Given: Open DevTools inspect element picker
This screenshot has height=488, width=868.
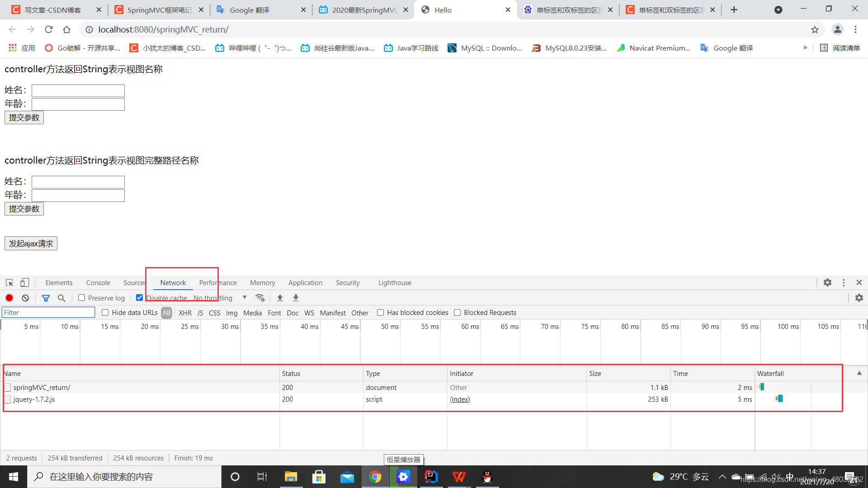Looking at the screenshot, I should 9,283.
